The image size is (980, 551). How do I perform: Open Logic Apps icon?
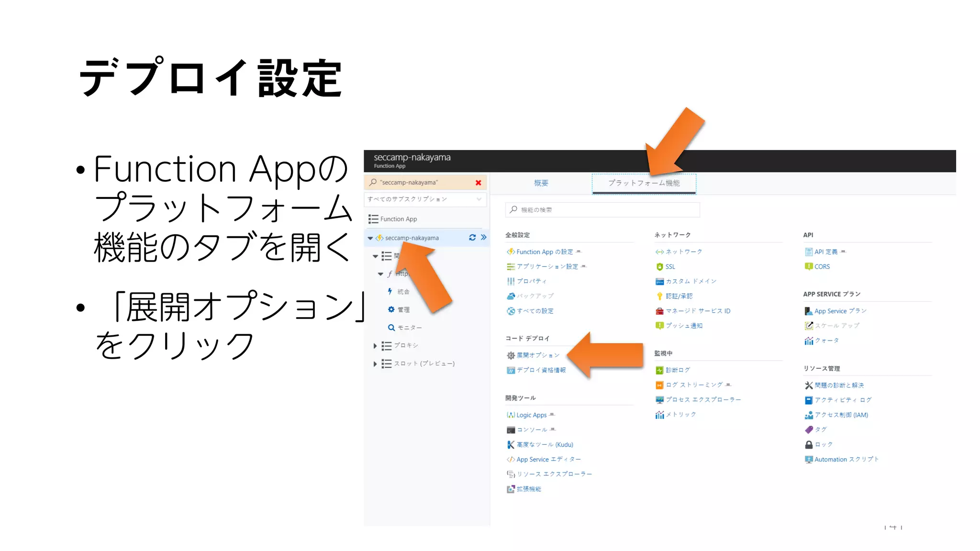(511, 415)
